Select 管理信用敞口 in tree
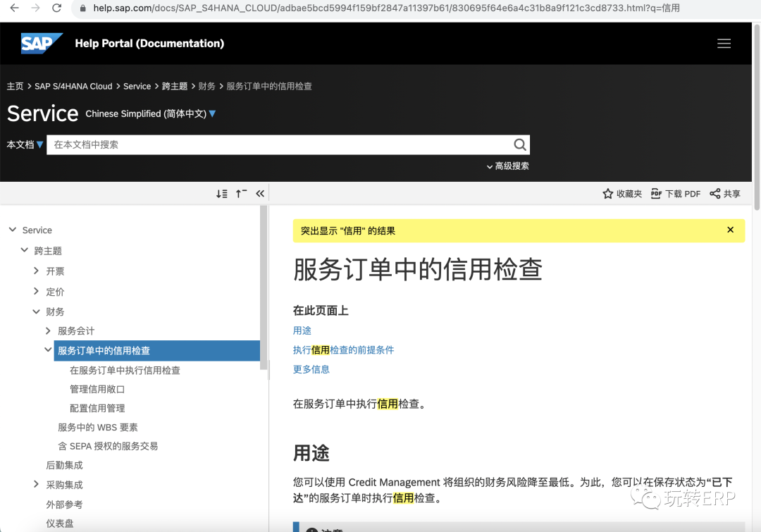The image size is (761, 532). [x=97, y=389]
